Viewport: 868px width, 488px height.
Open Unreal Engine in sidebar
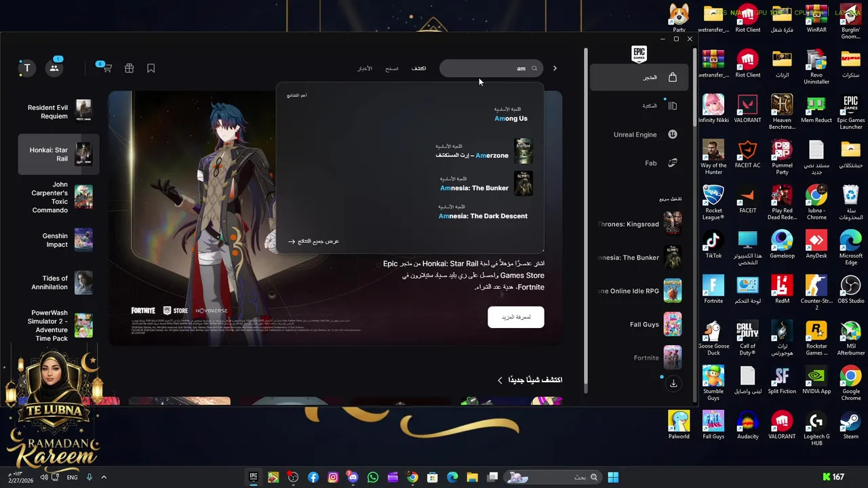[x=639, y=134]
